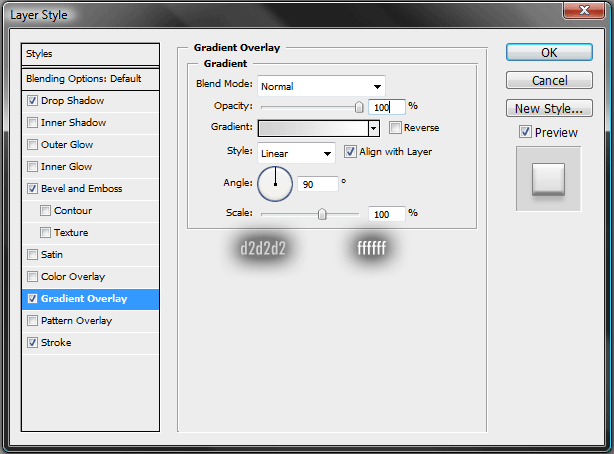
Task: Click the style preview thumbnail
Action: (549, 179)
